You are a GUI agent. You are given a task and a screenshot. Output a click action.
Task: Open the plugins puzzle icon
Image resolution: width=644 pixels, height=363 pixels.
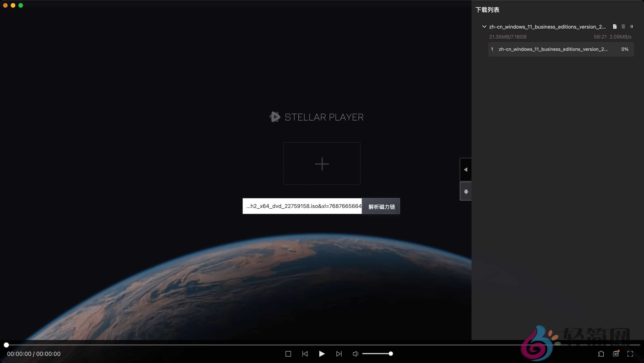(601, 353)
